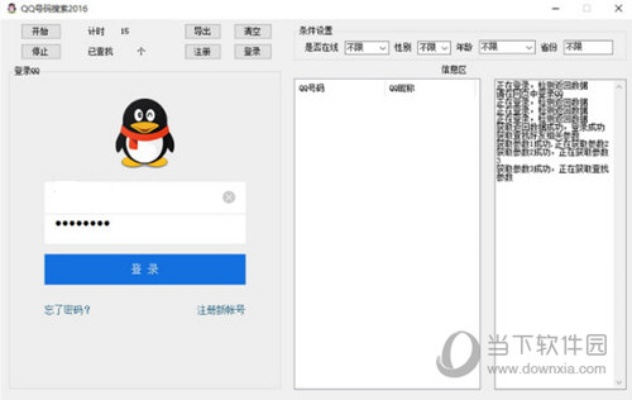Click the large blue 登录 login button
This screenshot has width=632, height=400.
point(145,269)
